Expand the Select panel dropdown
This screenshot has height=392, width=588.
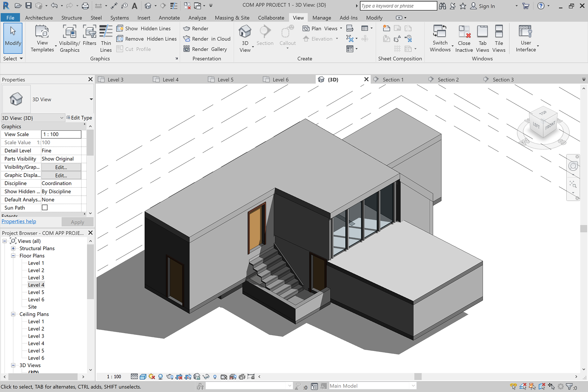pyautogui.click(x=13, y=58)
